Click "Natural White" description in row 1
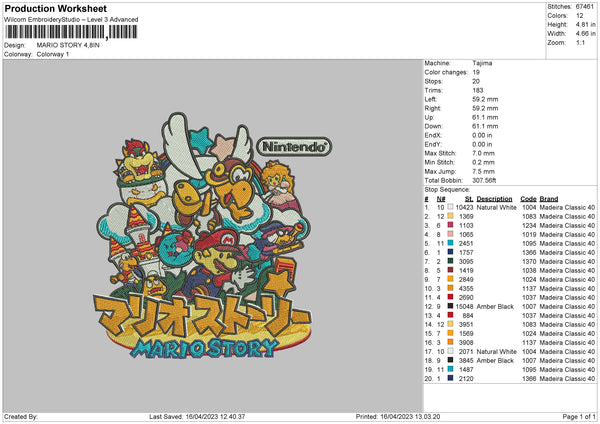Screen dimensions: 600x424 [x=496, y=207]
